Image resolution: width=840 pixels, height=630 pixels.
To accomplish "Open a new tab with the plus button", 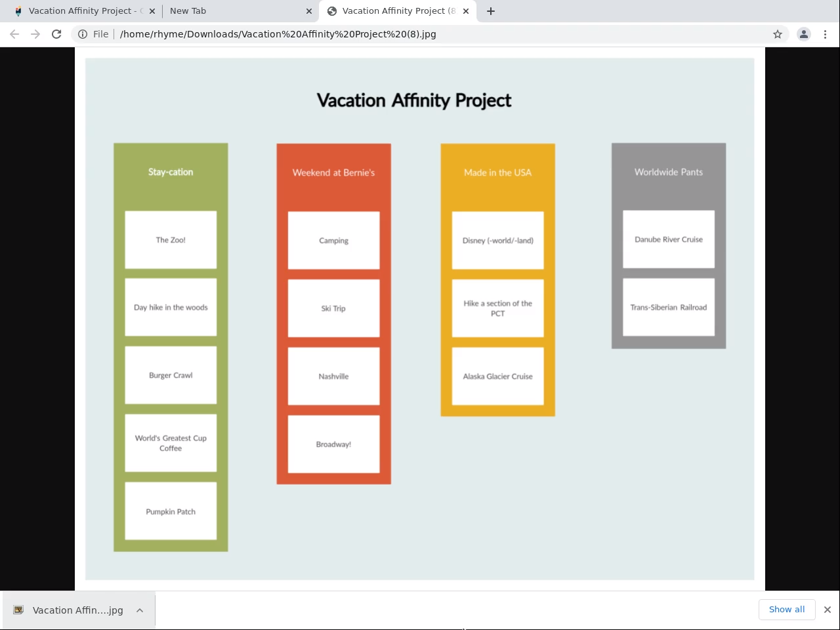I will (490, 11).
